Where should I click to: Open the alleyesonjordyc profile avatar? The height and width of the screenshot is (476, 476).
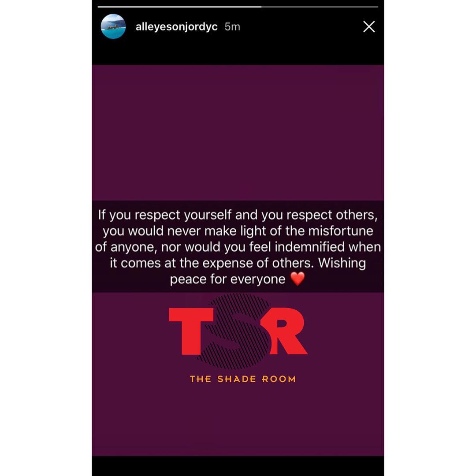[x=113, y=26]
